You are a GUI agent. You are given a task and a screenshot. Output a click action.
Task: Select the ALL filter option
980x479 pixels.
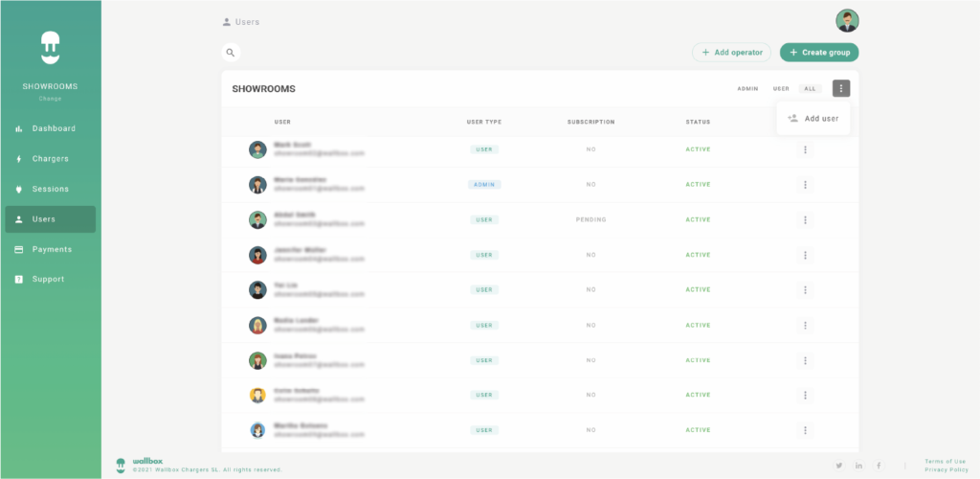coord(810,89)
